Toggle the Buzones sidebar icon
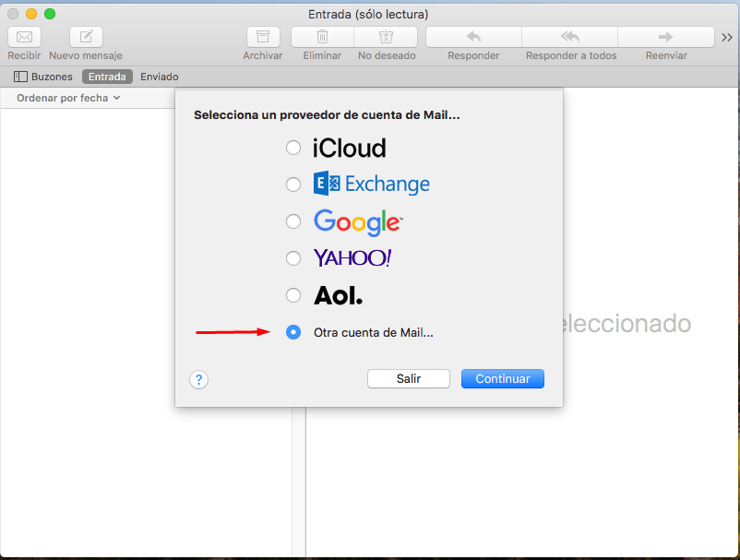The height and width of the screenshot is (560, 740). click(x=20, y=77)
